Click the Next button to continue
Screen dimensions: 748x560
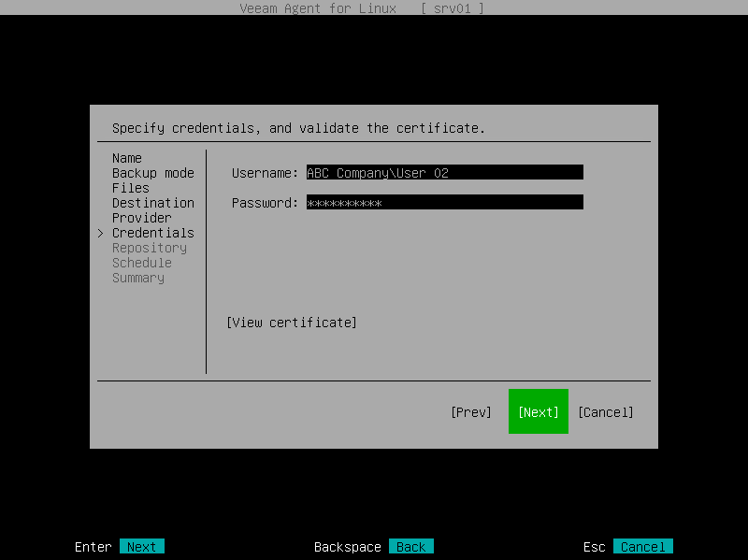(x=538, y=410)
